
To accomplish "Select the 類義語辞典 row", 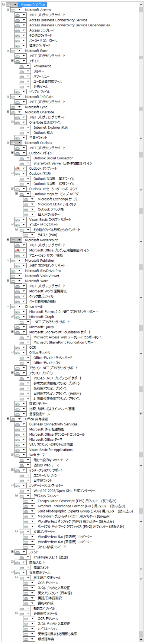I will tap(46, 639).
